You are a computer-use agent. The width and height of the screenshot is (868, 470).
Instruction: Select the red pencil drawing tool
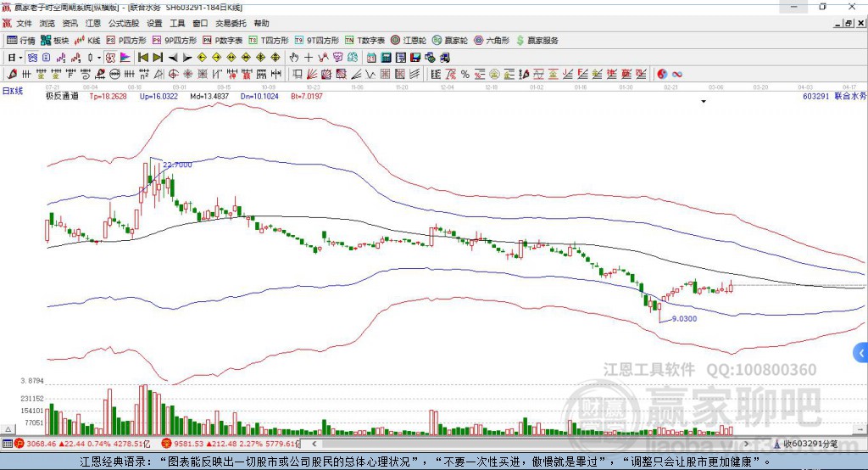coord(12,74)
